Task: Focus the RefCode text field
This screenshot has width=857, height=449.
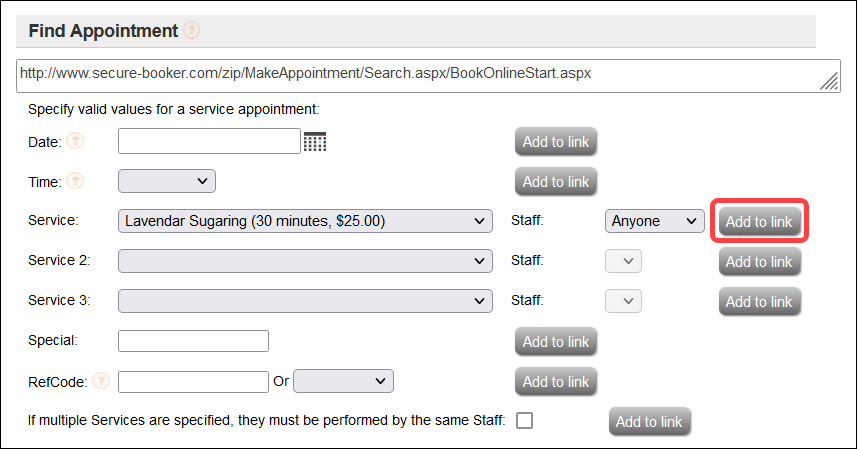Action: click(x=193, y=382)
